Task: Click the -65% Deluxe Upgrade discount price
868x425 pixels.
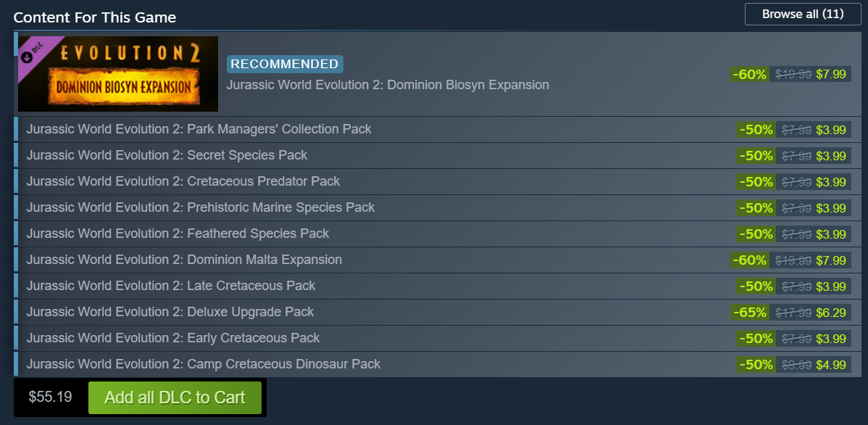Action: point(790,313)
